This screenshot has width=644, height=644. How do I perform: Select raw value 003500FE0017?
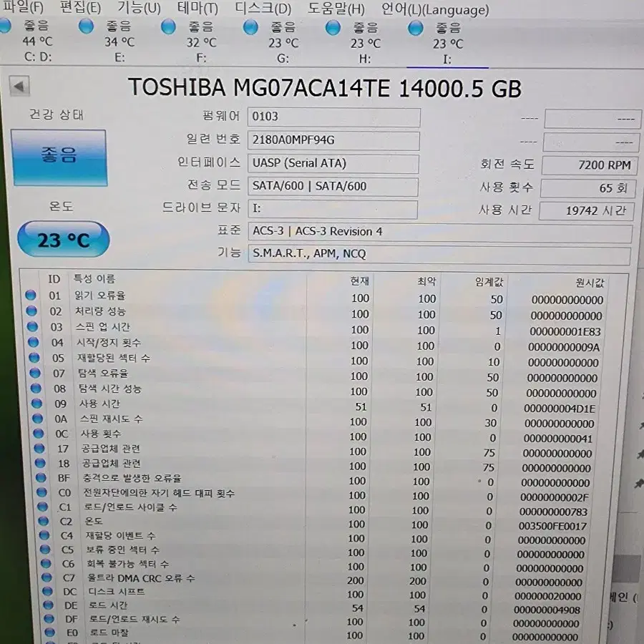[552, 527]
